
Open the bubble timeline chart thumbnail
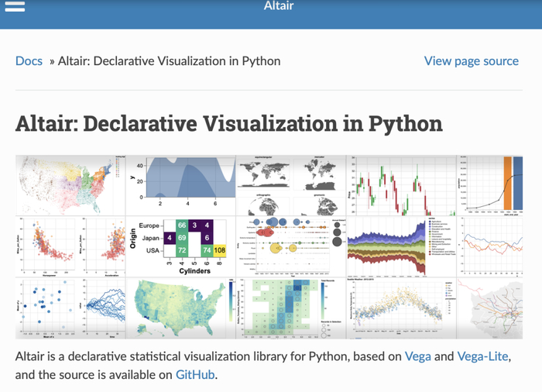point(291,246)
